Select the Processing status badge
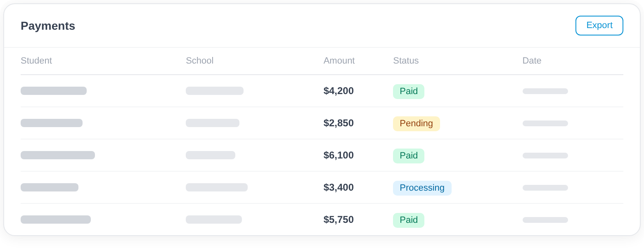 tap(422, 188)
